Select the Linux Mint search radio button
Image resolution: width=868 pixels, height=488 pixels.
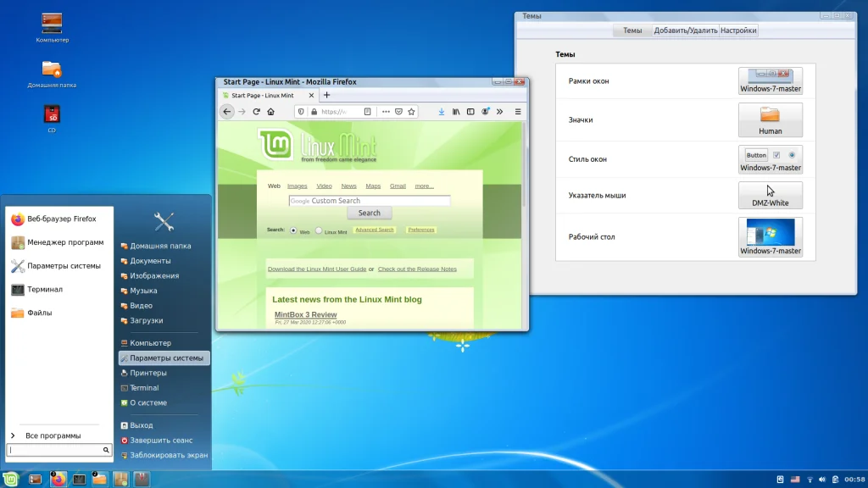click(319, 230)
